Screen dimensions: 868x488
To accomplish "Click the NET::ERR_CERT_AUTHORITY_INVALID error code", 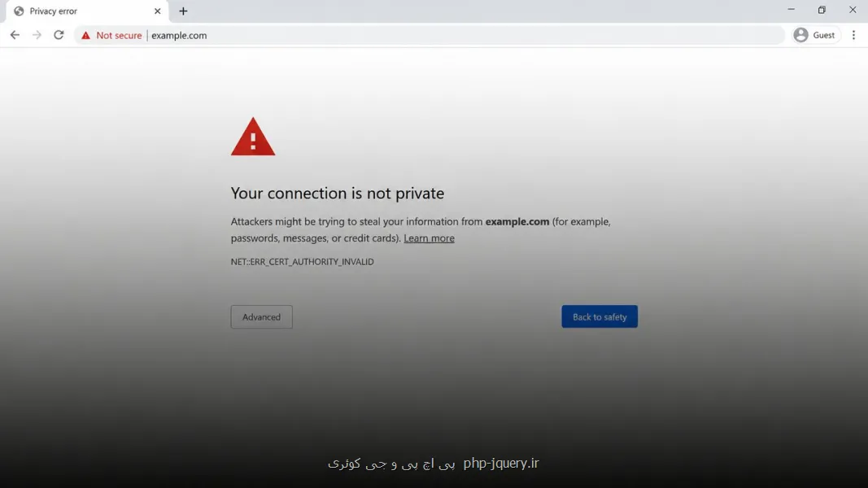I will [x=303, y=262].
